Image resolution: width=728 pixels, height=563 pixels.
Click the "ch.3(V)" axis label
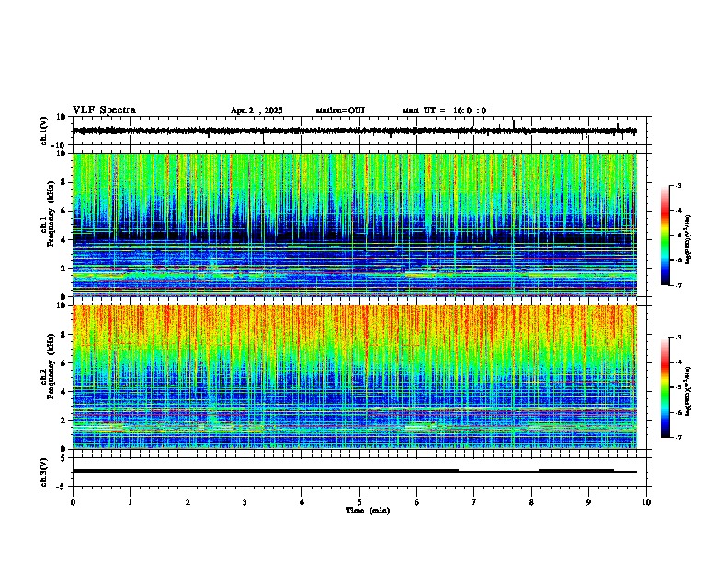44,472
